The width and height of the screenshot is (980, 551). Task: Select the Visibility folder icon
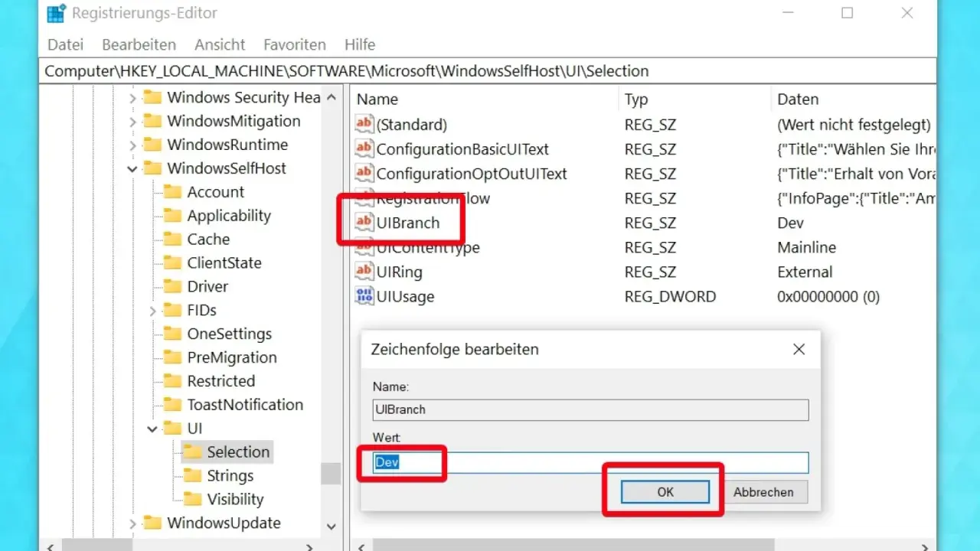(x=193, y=500)
